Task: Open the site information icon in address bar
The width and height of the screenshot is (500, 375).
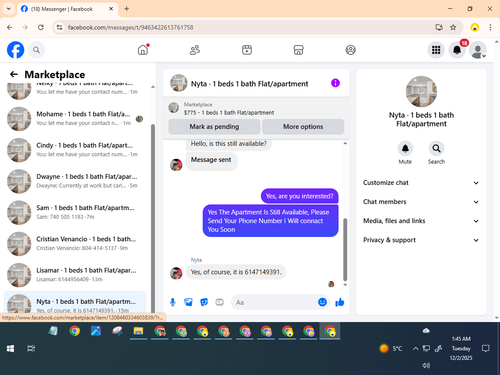Action: click(59, 27)
